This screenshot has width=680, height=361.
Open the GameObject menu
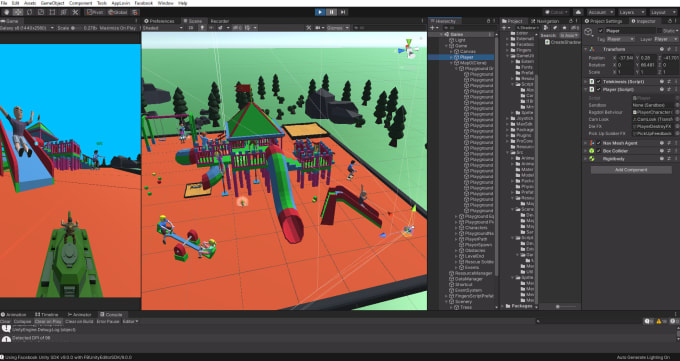pyautogui.click(x=52, y=3)
